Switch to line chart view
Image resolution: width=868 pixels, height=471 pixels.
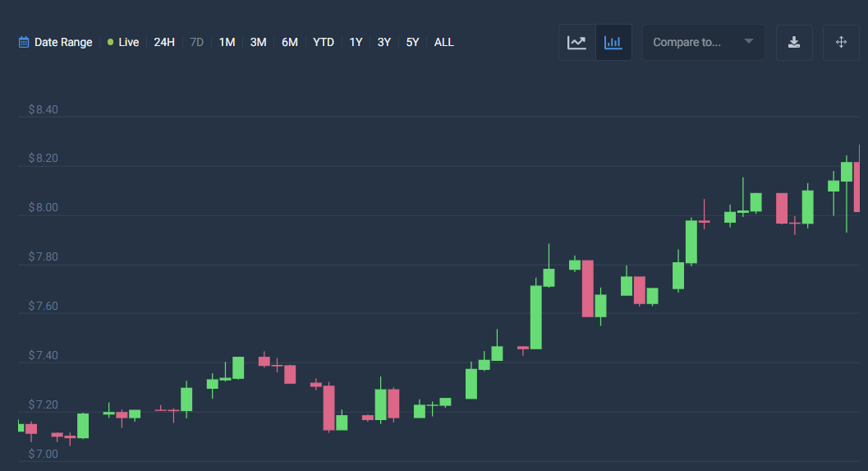(576, 43)
